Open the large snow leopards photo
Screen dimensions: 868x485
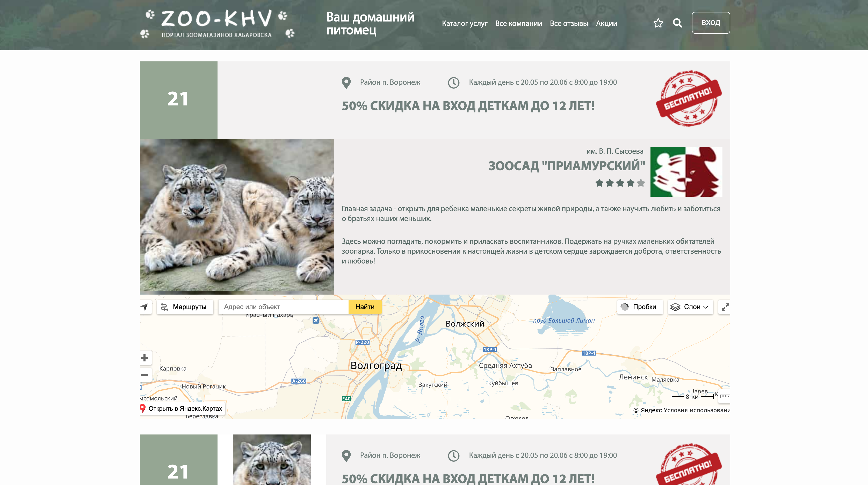coord(237,217)
